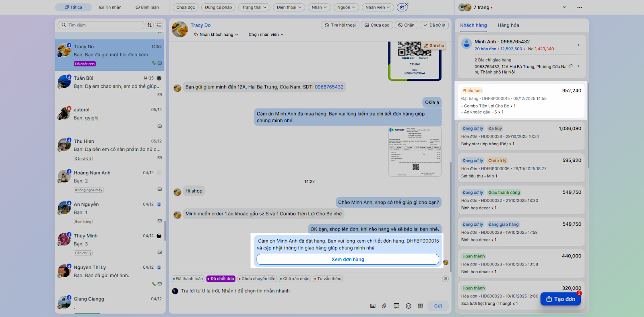Click the Xem đơn hàng button

(x=348, y=259)
